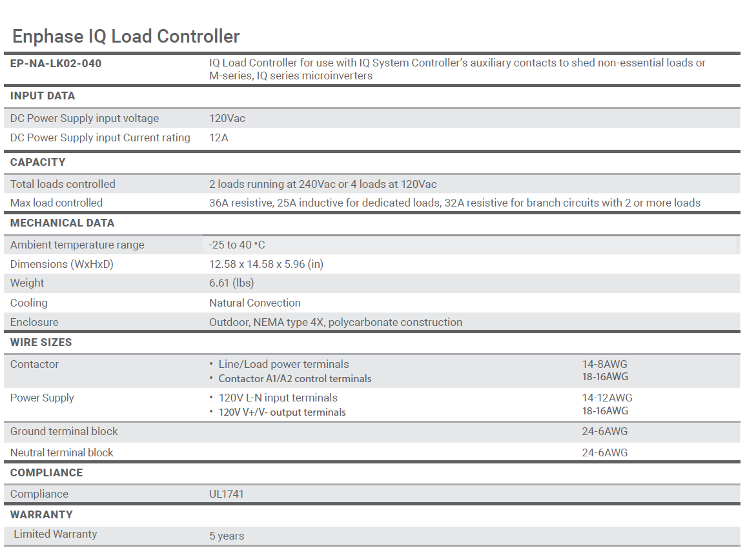Select the NEMA type 4X enclosure description
The image size is (756, 548).
(335, 322)
